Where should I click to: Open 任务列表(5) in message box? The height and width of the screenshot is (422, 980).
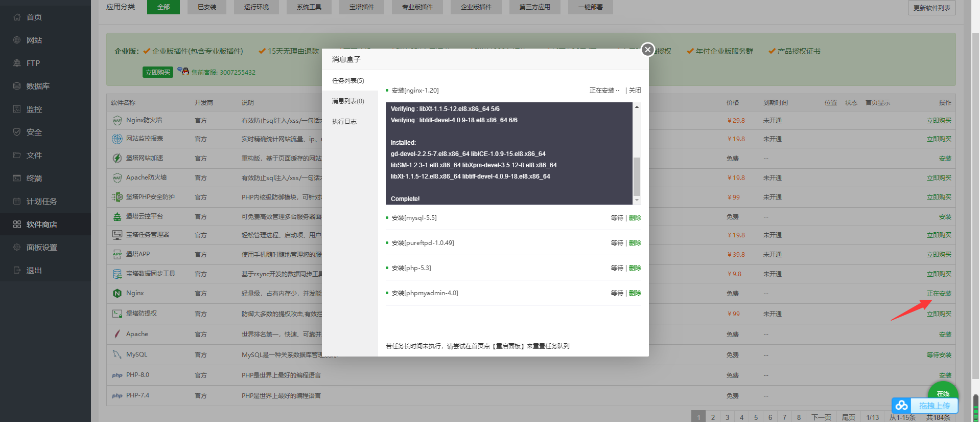coord(350,80)
